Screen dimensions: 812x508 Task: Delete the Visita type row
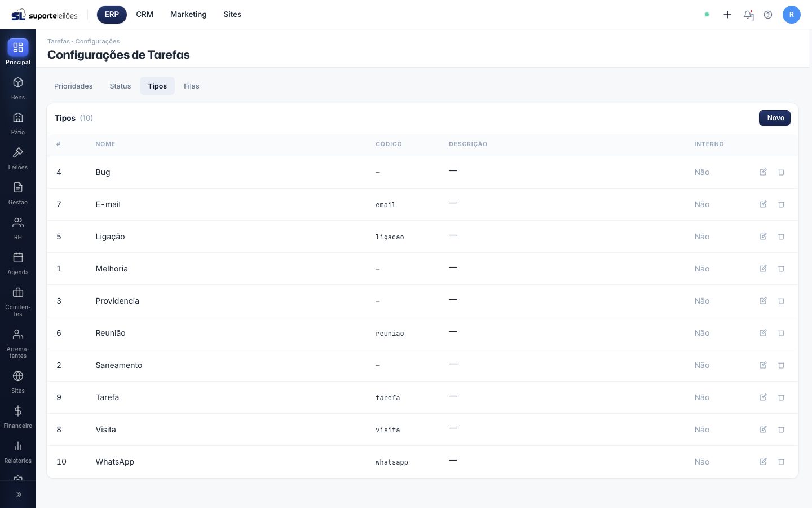pyautogui.click(x=782, y=430)
